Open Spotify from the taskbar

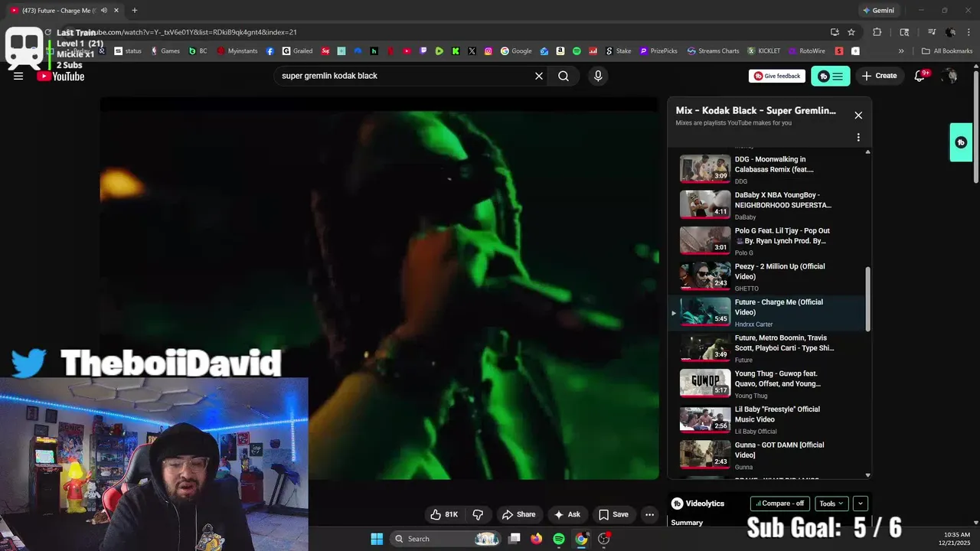coord(559,539)
